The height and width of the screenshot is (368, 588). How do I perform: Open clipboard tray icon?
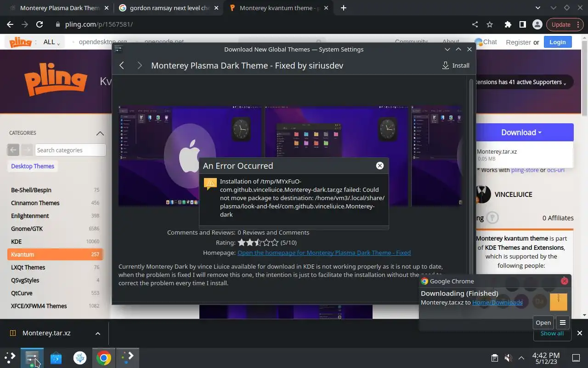tap(495, 358)
